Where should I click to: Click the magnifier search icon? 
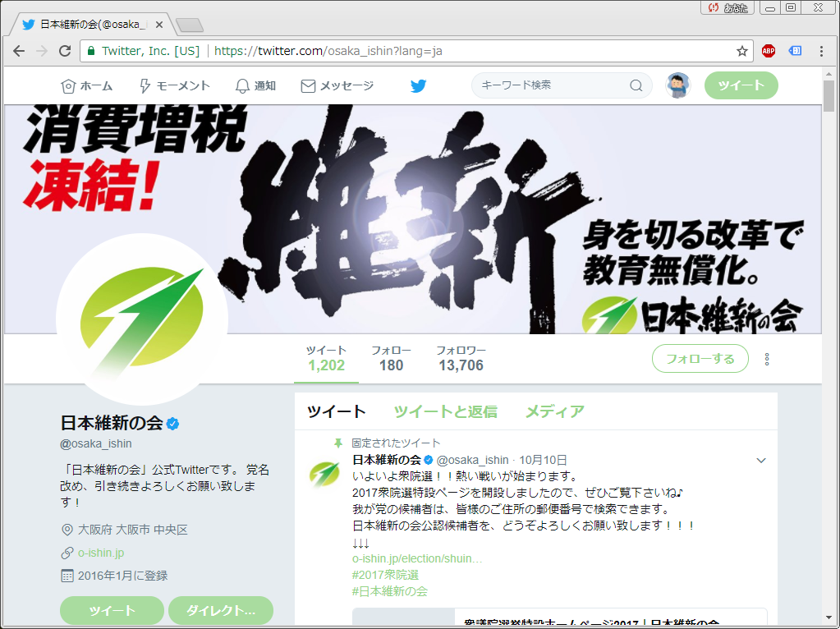click(x=636, y=85)
